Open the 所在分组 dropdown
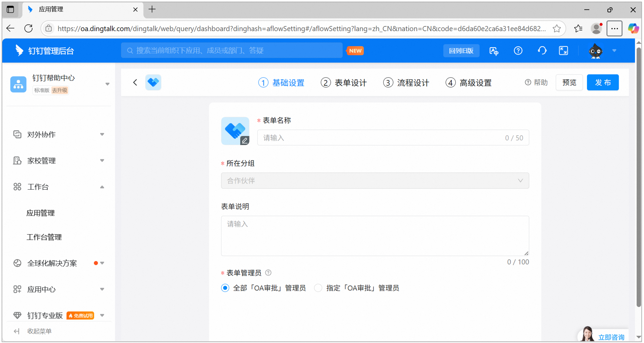This screenshot has width=644, height=343. click(x=375, y=181)
